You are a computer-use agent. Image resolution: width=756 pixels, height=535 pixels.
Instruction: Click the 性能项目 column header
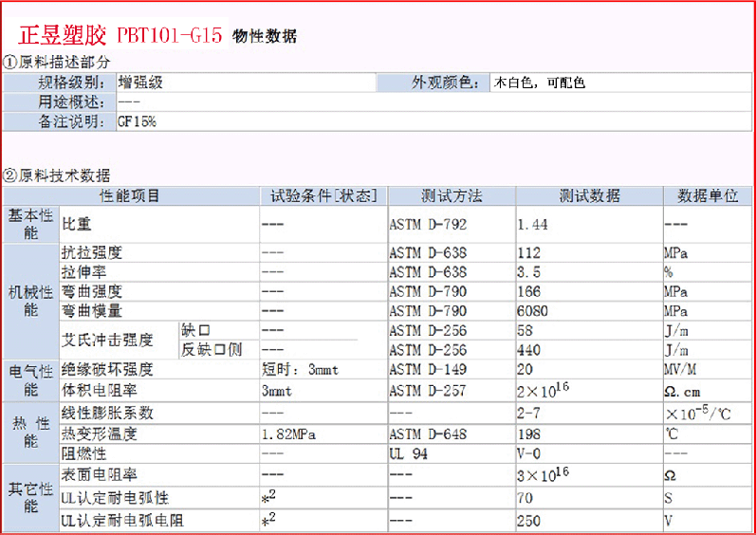131,196
